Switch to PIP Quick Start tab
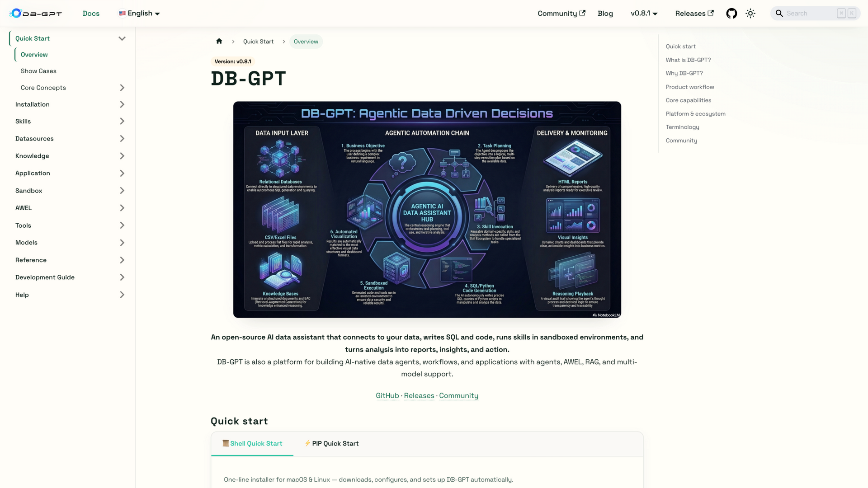Viewport: 868px width, 488px height. point(331,444)
